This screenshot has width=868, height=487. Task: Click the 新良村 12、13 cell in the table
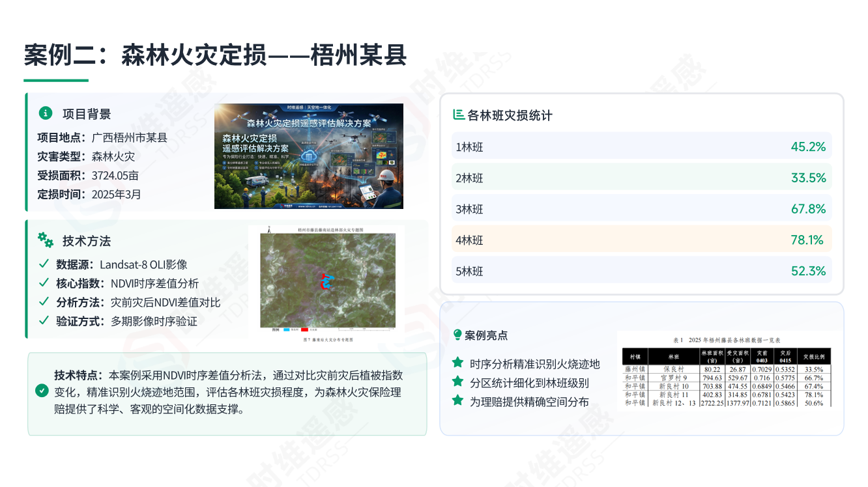(x=674, y=403)
